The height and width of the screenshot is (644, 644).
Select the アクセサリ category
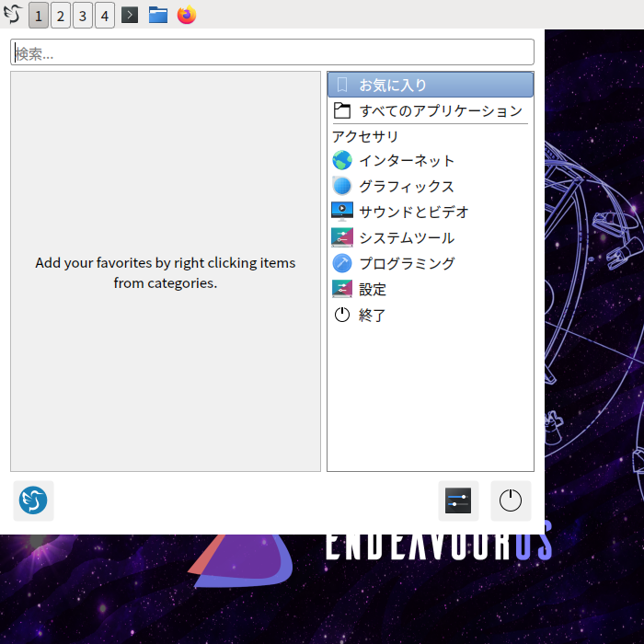click(431, 136)
